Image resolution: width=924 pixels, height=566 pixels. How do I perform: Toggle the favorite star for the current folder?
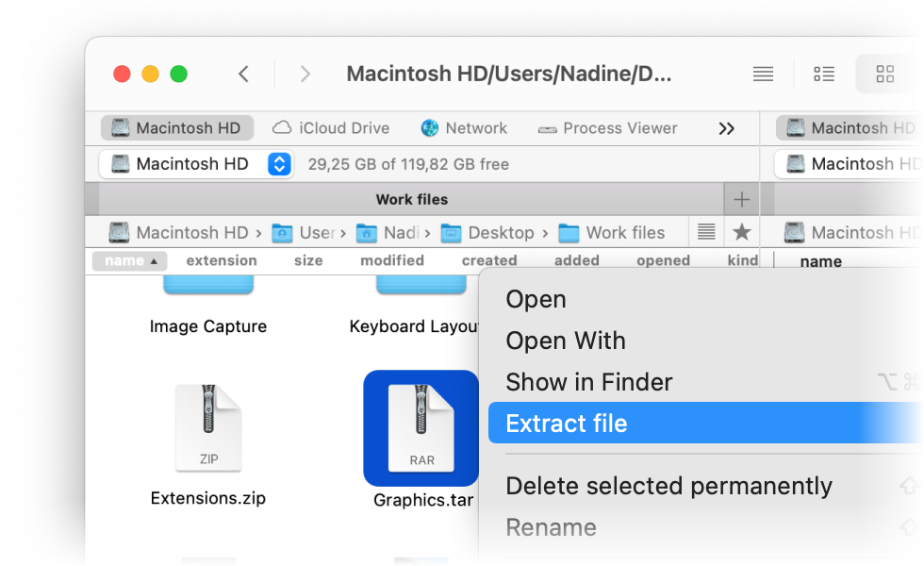pyautogui.click(x=740, y=232)
